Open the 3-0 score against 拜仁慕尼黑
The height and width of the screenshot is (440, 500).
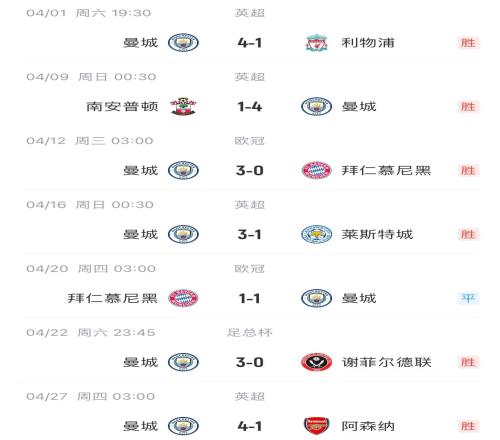click(x=250, y=171)
